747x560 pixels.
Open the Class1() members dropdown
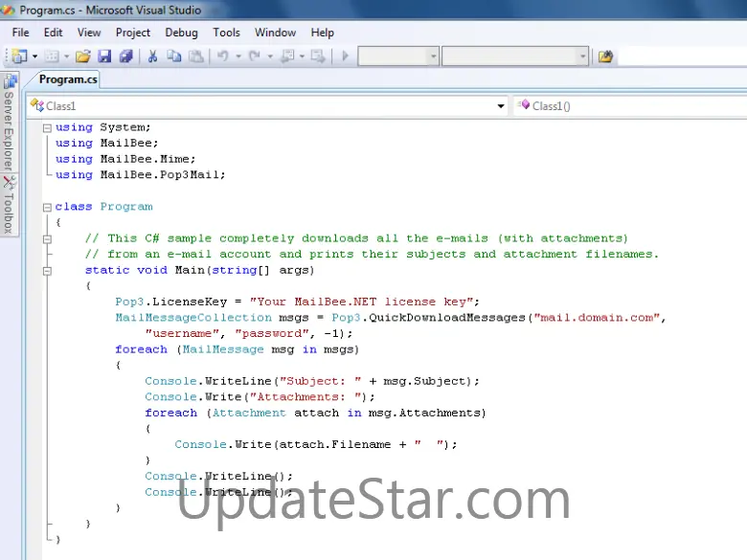(x=630, y=105)
